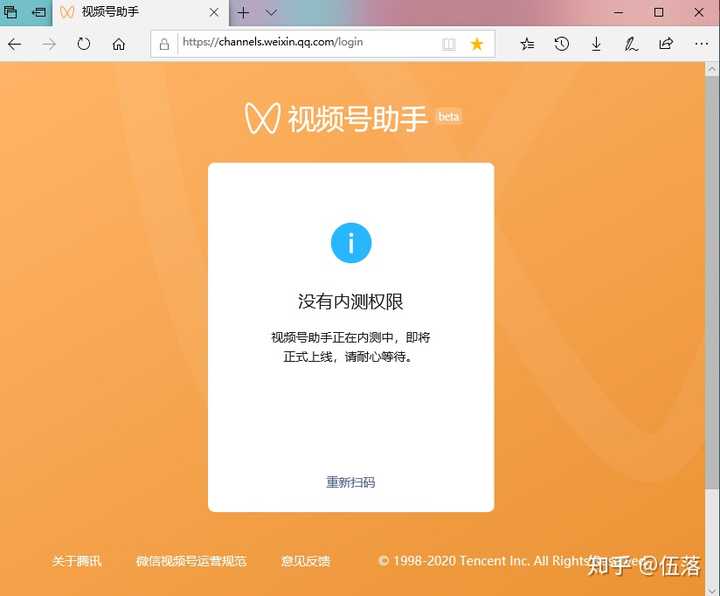Click the 没有内测权限 heading
Screen dimensions: 720x596
point(350,302)
